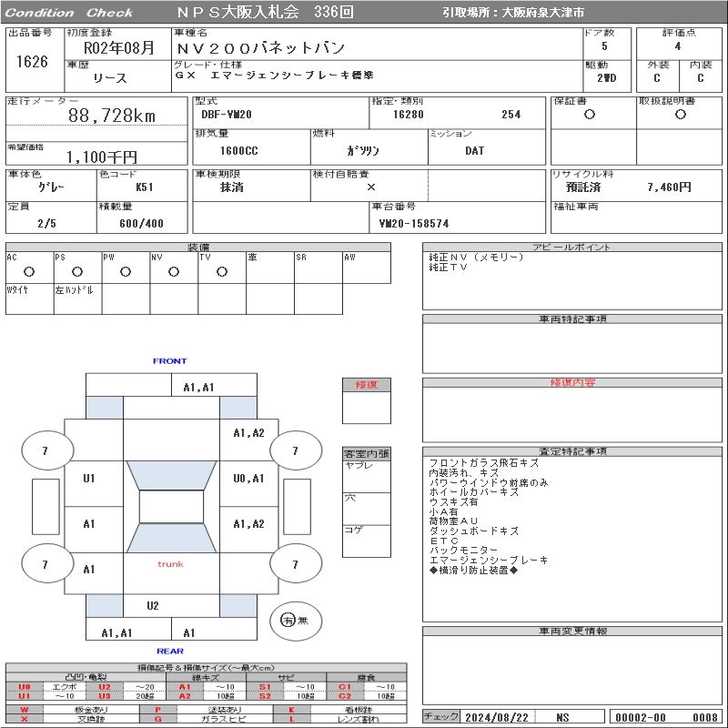728x728 pixels.
Task: Click the bottom-left tire circle marked 7
Action: (45, 565)
